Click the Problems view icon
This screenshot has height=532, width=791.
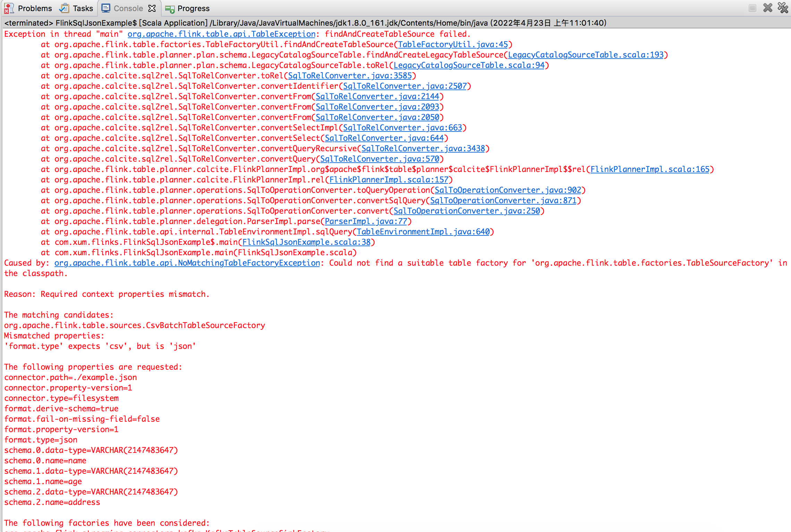pyautogui.click(x=9, y=8)
